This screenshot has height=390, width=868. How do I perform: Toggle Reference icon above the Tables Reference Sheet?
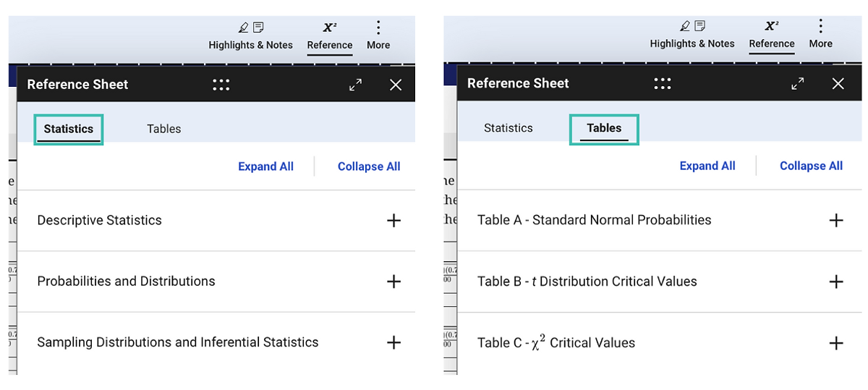771,35
